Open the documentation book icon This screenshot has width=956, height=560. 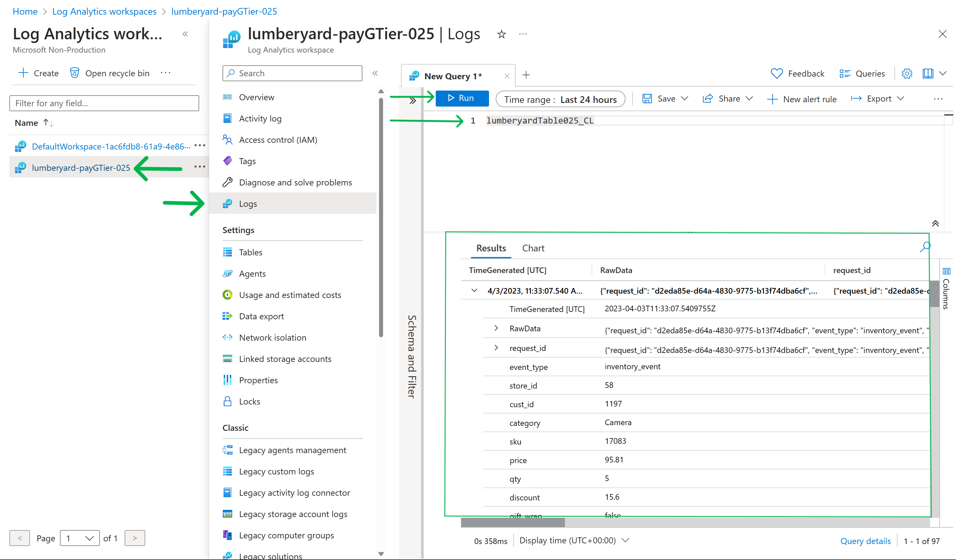pyautogui.click(x=928, y=74)
